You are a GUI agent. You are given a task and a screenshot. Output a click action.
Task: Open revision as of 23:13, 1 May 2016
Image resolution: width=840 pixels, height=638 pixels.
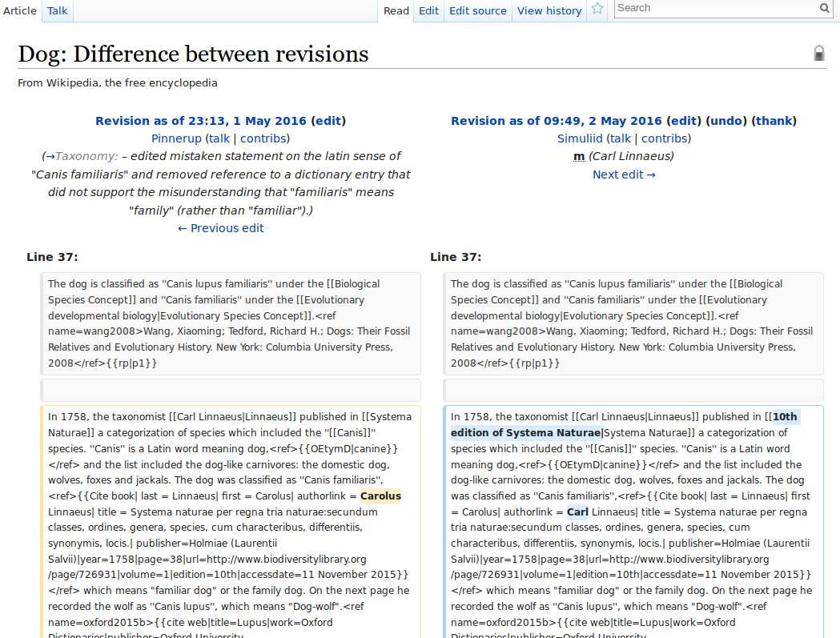click(x=201, y=121)
